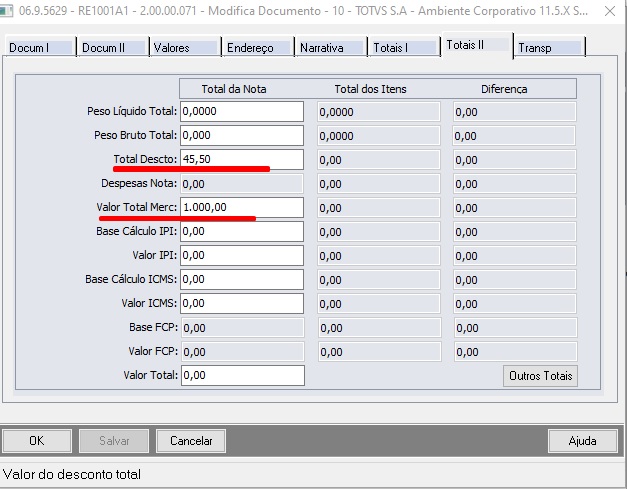Click Total dos Itens value for Peso Líquido Total
The height and width of the screenshot is (489, 627).
coord(379,112)
